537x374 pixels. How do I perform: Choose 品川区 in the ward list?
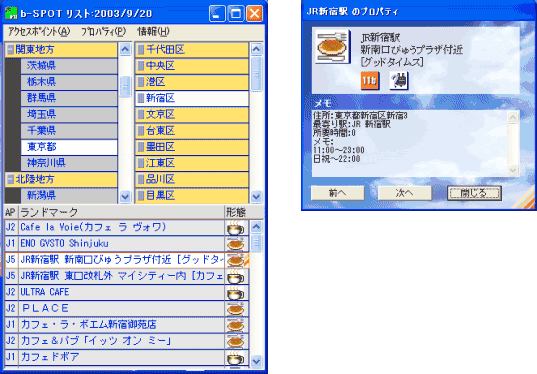pyautogui.click(x=192, y=179)
